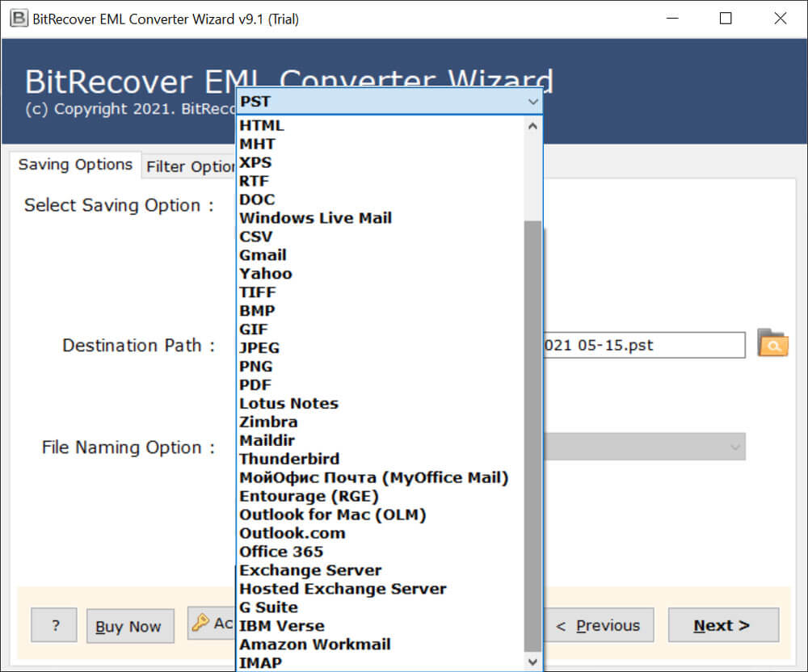
Task: Choose Outlook for Mac (OLM) option
Action: (x=332, y=515)
